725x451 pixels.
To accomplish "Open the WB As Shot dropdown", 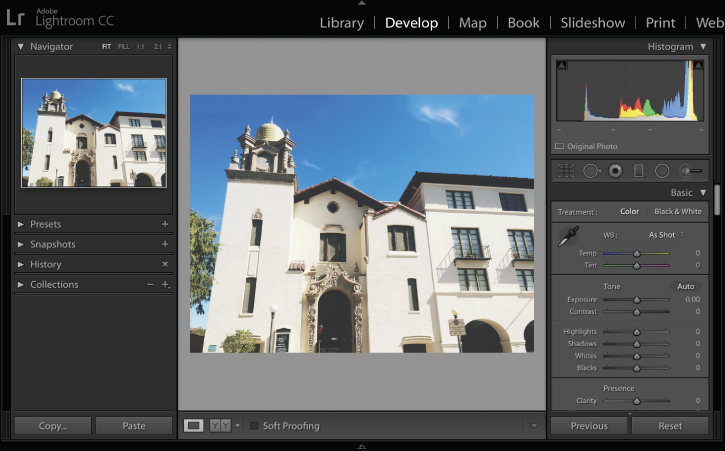I will pyautogui.click(x=666, y=235).
